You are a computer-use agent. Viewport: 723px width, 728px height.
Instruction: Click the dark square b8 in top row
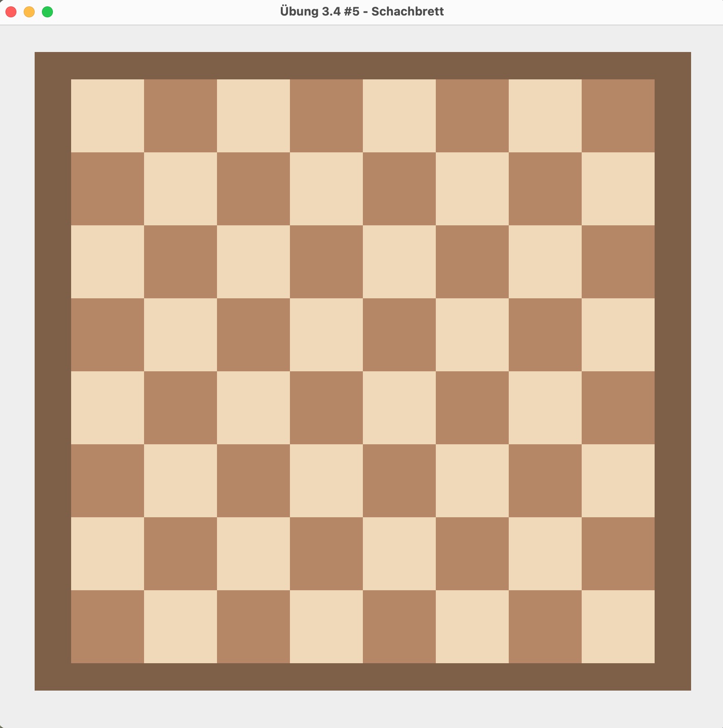(x=181, y=116)
